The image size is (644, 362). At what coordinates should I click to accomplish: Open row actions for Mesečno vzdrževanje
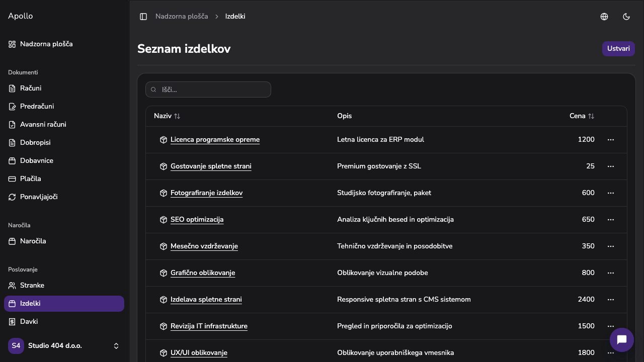pyautogui.click(x=611, y=246)
